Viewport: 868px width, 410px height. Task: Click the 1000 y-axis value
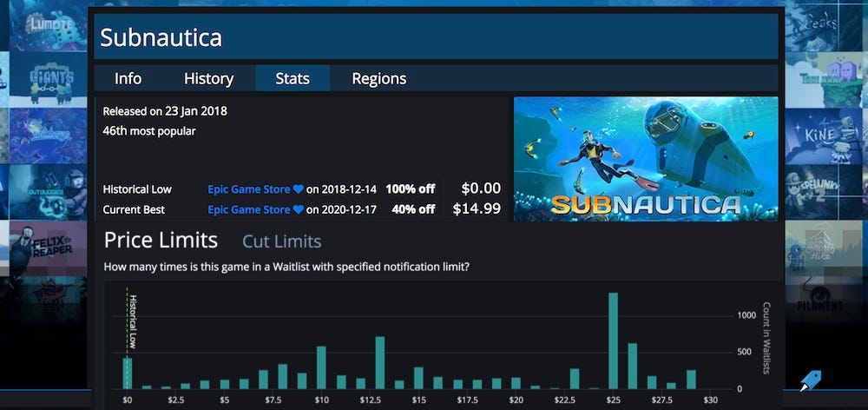click(746, 316)
